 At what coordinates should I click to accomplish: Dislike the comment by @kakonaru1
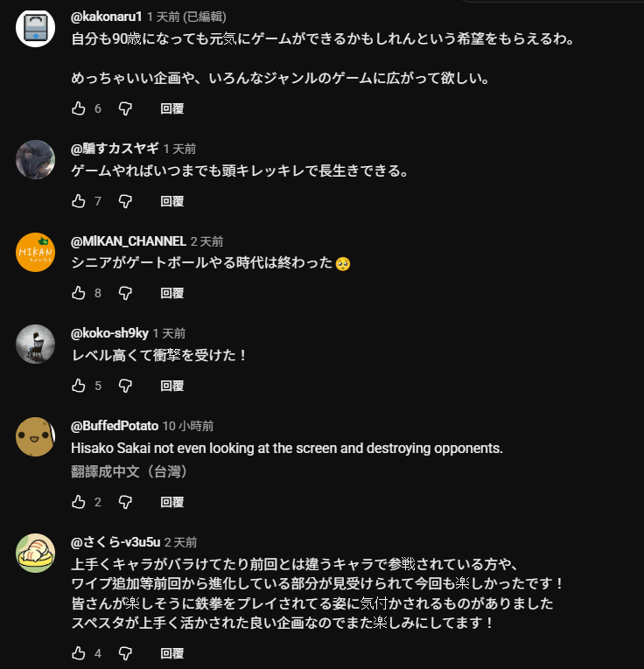(125, 108)
